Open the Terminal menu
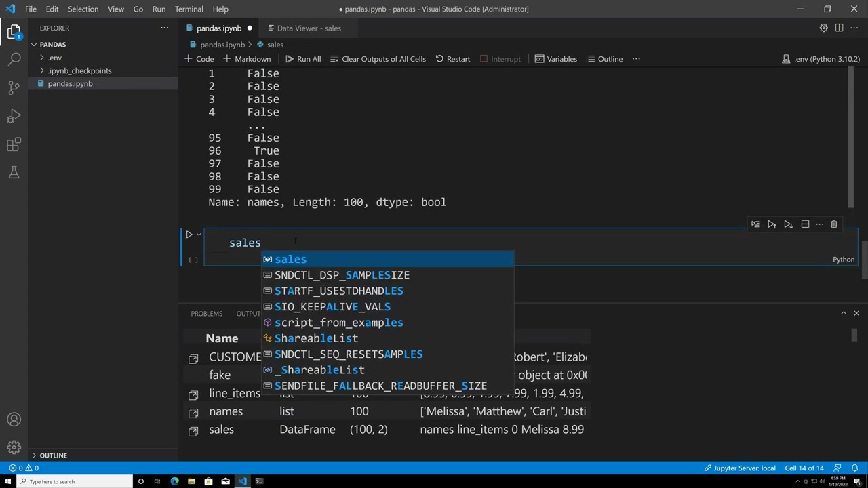 [189, 9]
